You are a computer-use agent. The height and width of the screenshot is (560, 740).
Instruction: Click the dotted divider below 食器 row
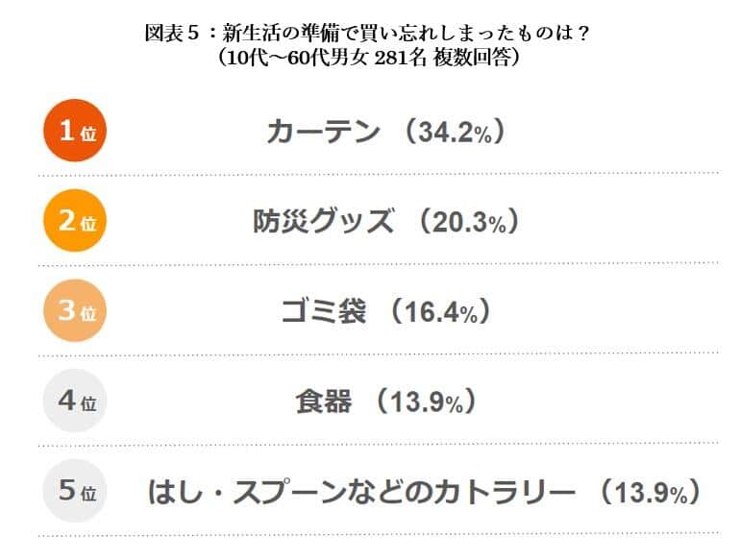tap(379, 444)
